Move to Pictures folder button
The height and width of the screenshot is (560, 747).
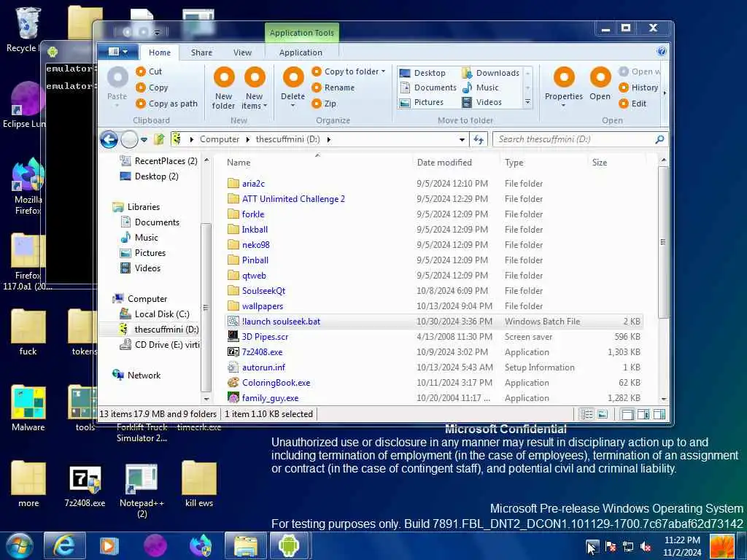click(x=422, y=102)
